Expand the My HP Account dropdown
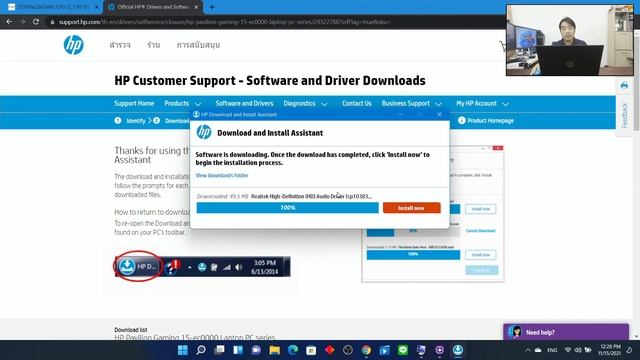This screenshot has width=640, height=360. pos(505,104)
